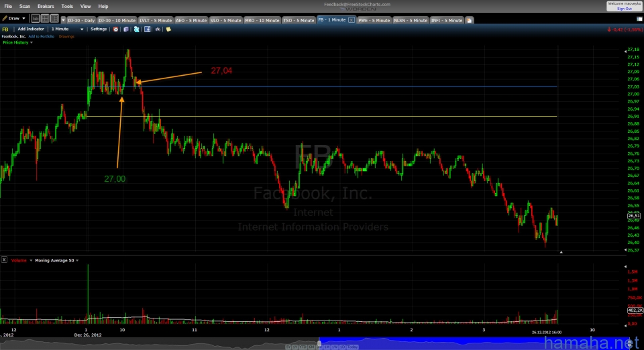Image resolution: width=644 pixels, height=350 pixels.
Task: Close the FB - 1 Minute tab
Action: coord(352,19)
